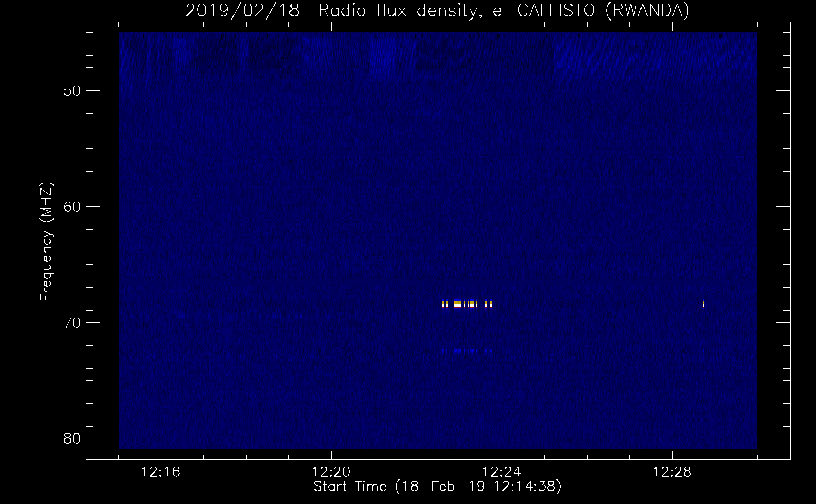Image resolution: width=816 pixels, height=504 pixels.
Task: Click the 80 MHz frequency tick label
Action: tap(72, 438)
